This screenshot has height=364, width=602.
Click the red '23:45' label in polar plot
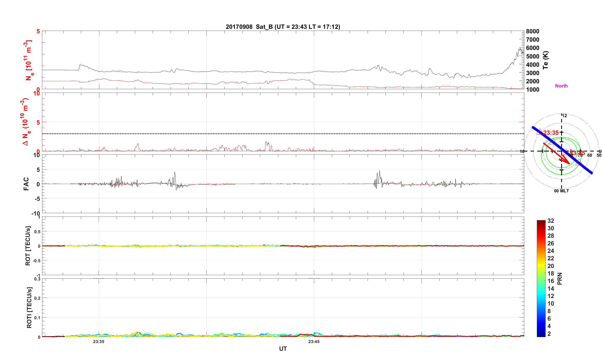point(578,153)
